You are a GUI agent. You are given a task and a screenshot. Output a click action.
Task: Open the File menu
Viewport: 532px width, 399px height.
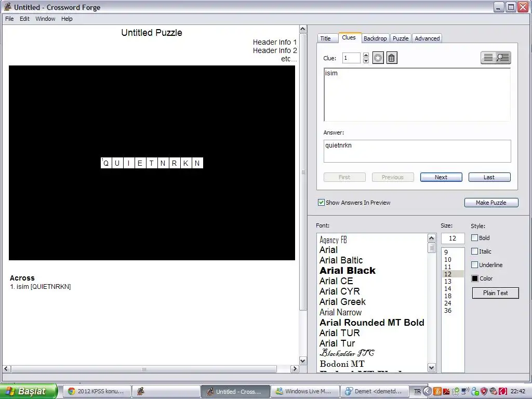coord(9,19)
